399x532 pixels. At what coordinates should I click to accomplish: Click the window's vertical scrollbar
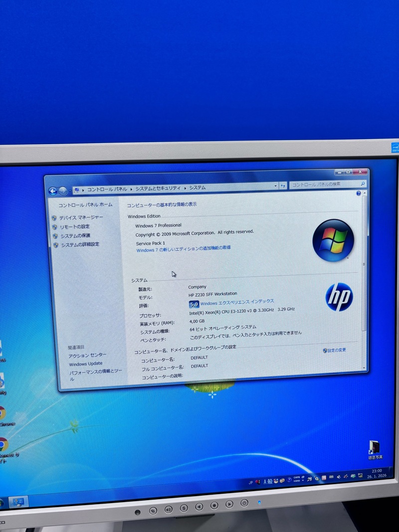365,264
